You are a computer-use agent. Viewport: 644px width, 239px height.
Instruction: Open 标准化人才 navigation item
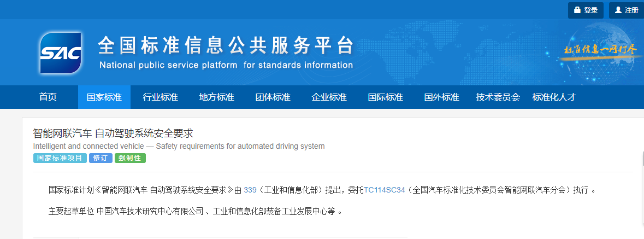pyautogui.click(x=554, y=97)
